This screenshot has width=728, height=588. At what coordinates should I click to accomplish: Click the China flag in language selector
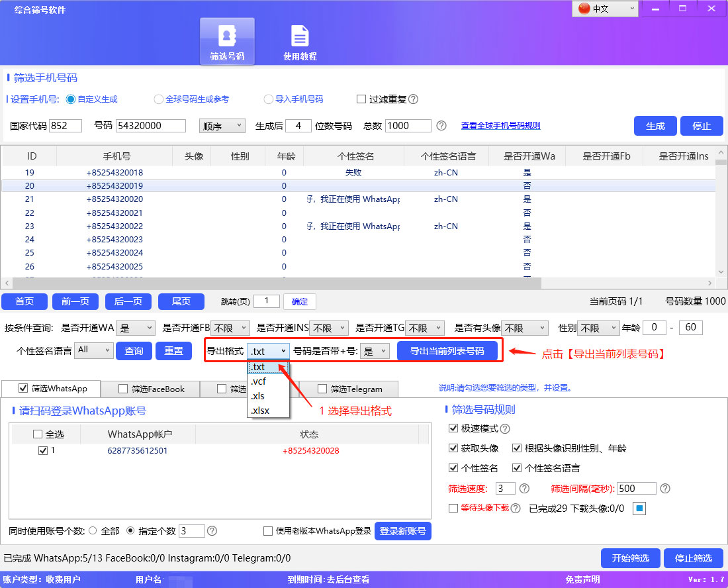click(x=583, y=9)
